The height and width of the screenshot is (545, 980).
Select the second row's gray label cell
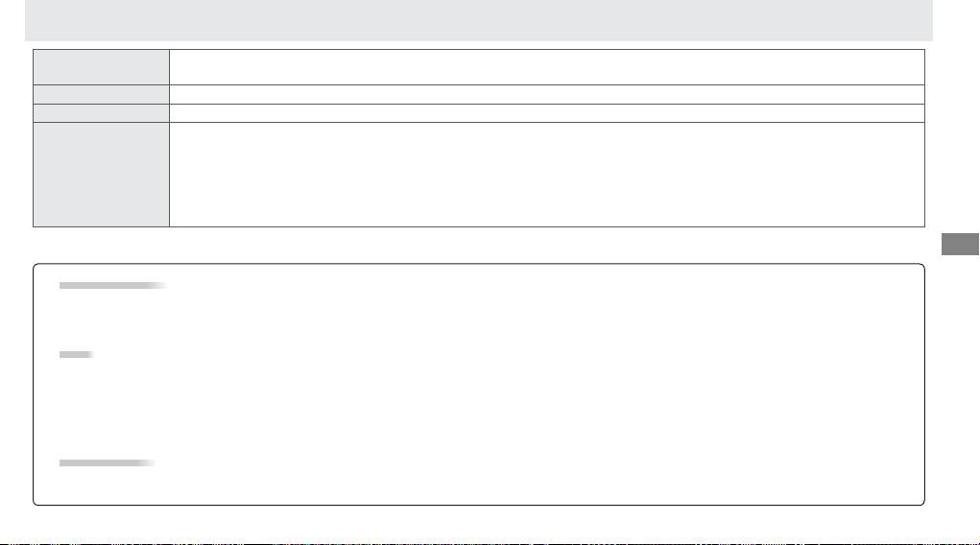click(x=101, y=94)
